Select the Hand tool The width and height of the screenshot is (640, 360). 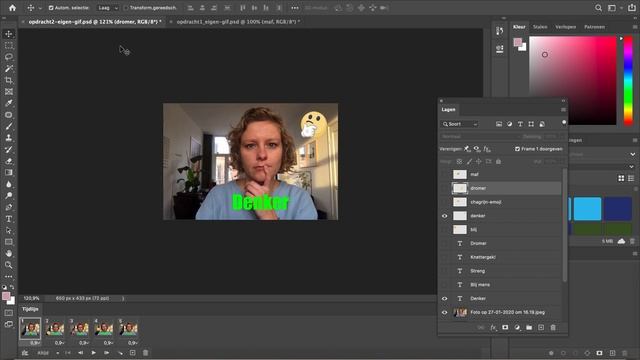[x=9, y=253]
